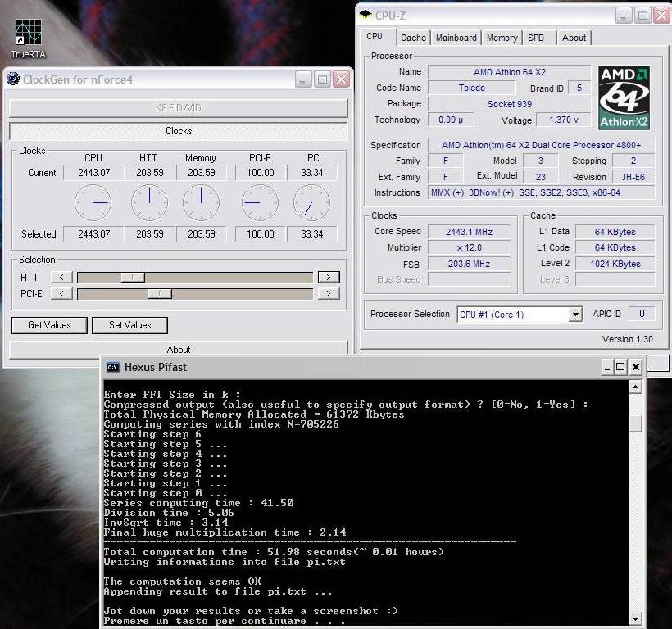The width and height of the screenshot is (672, 629).
Task: Click the Current PCI-E value 100.00
Action: 260,173
